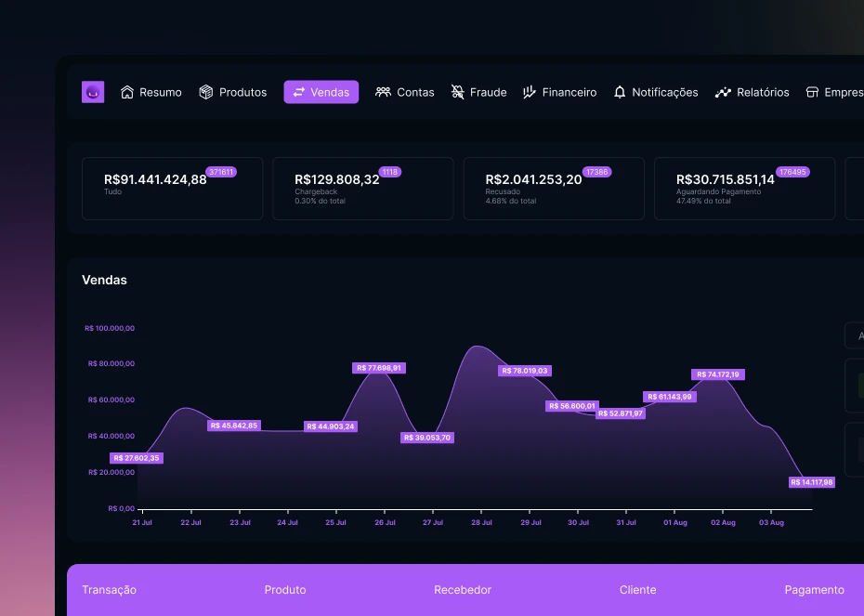Click the Financeiro icon in navbar
Image resolution: width=864 pixels, height=616 pixels.
coord(530,92)
